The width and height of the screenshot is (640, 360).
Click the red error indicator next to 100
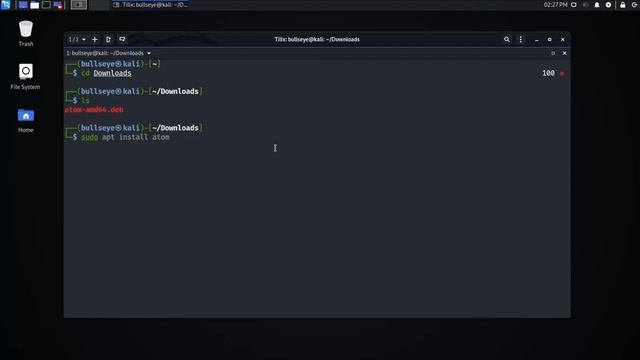tap(562, 73)
